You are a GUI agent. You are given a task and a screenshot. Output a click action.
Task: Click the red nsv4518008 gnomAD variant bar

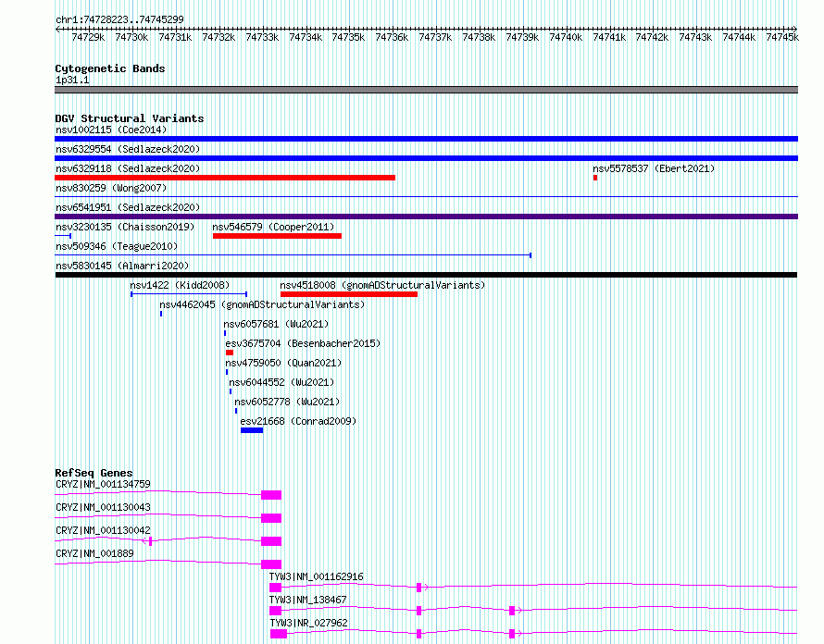tap(349, 294)
